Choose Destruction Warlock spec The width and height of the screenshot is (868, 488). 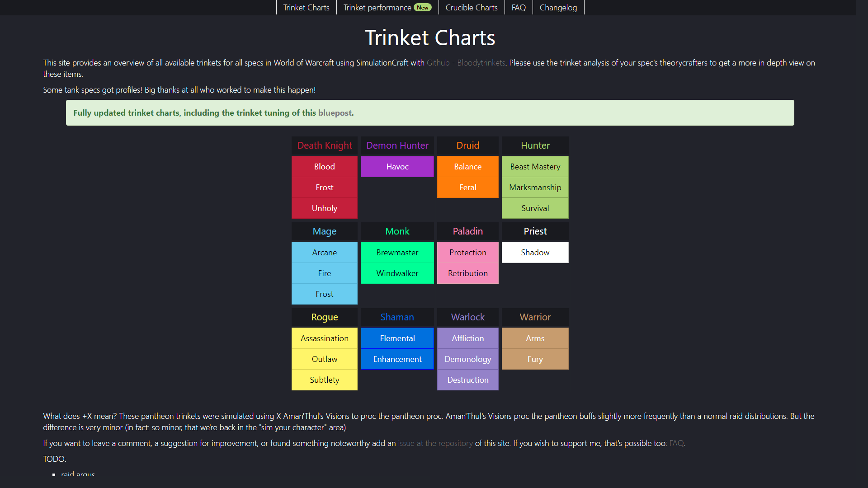point(468,380)
